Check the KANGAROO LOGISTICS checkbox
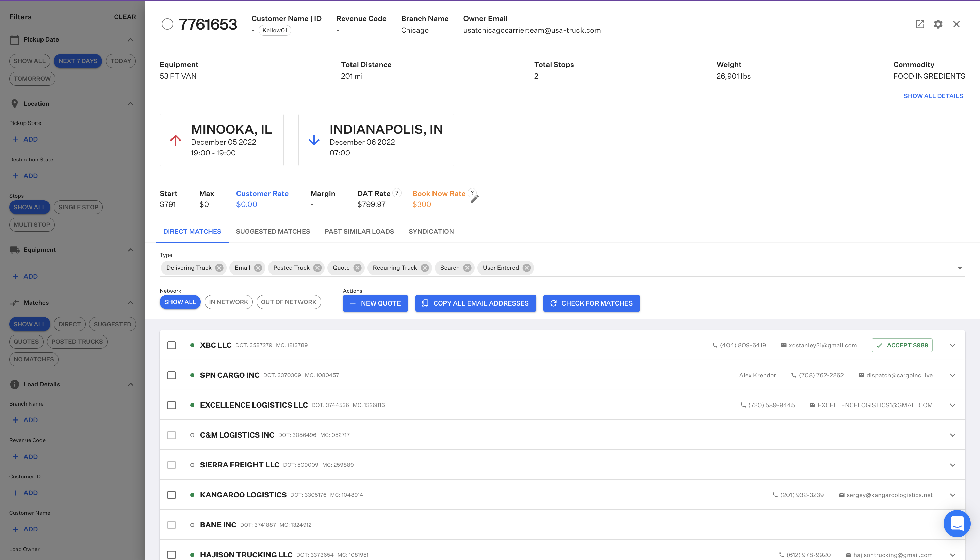 tap(171, 495)
